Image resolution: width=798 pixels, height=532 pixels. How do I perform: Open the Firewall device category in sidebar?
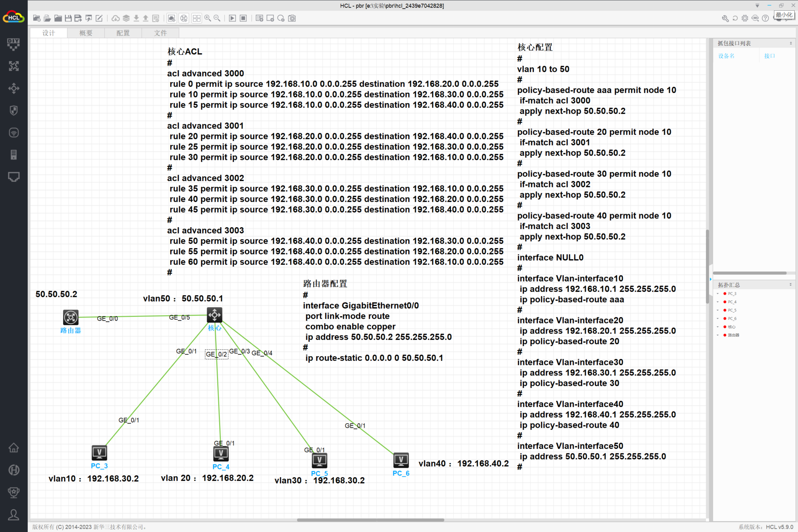[14, 110]
